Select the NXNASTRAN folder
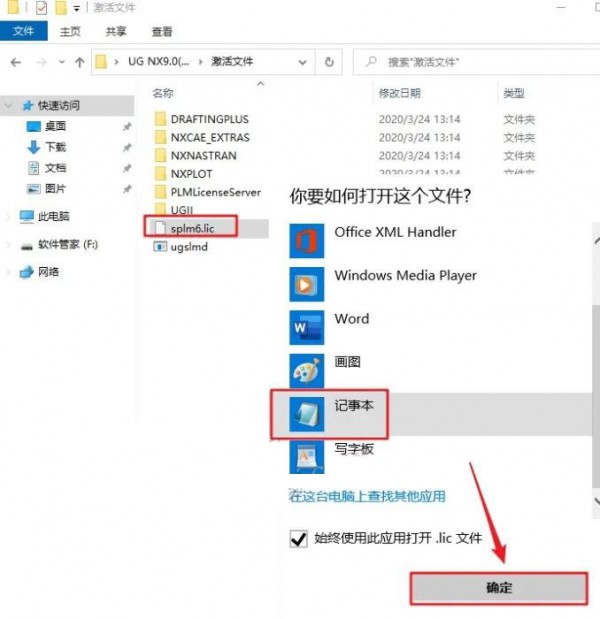This screenshot has height=619, width=600. tap(204, 156)
